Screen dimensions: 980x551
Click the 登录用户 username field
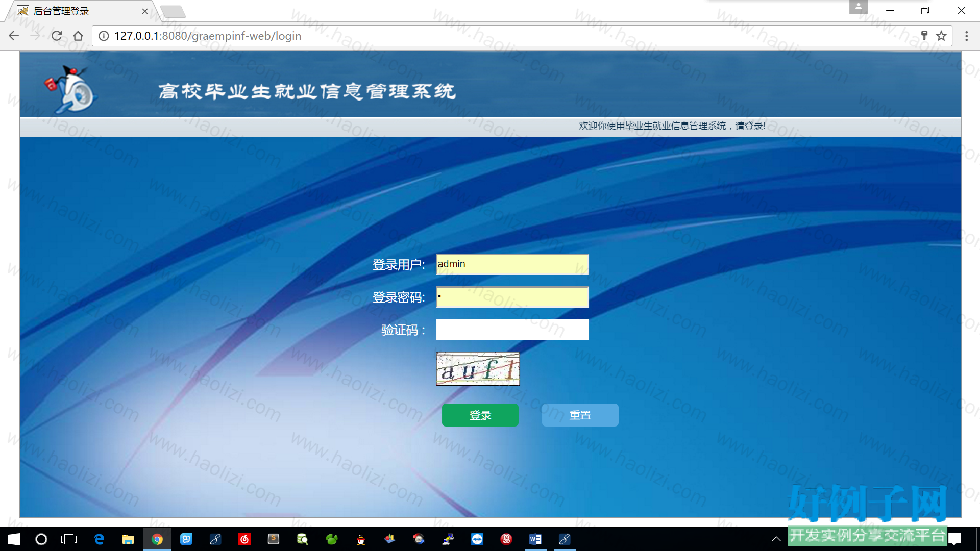coord(512,264)
